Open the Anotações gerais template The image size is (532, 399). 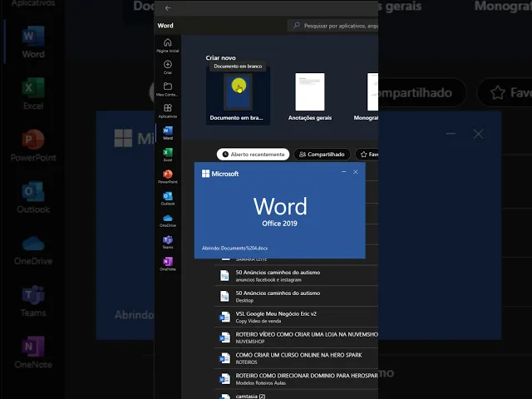coord(310,96)
